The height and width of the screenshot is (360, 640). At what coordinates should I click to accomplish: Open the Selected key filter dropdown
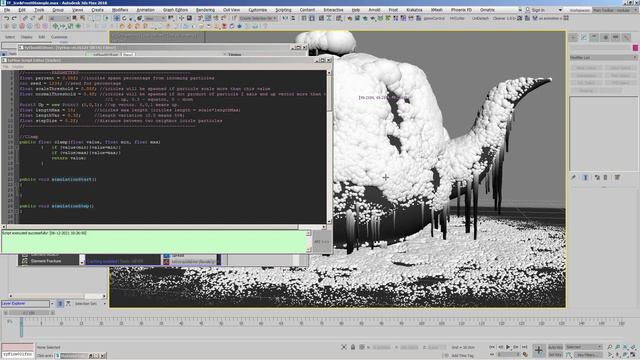point(584,347)
